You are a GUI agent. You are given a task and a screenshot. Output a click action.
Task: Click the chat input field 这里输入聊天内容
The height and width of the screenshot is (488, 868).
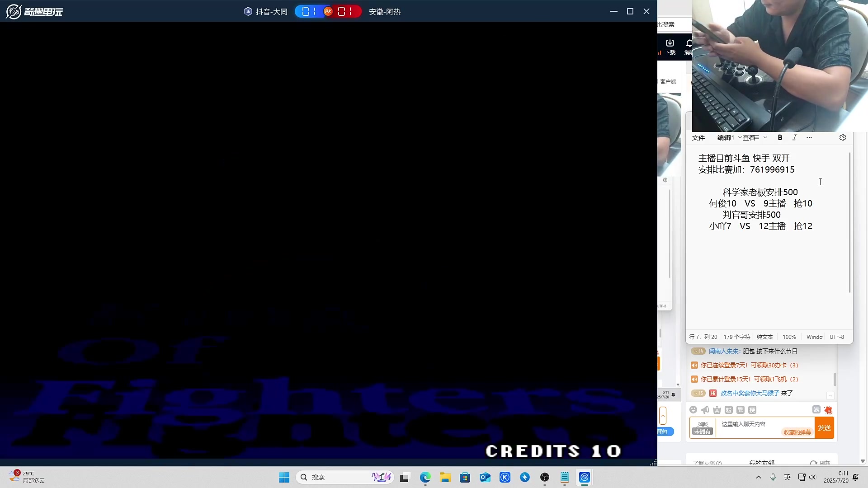765,427
